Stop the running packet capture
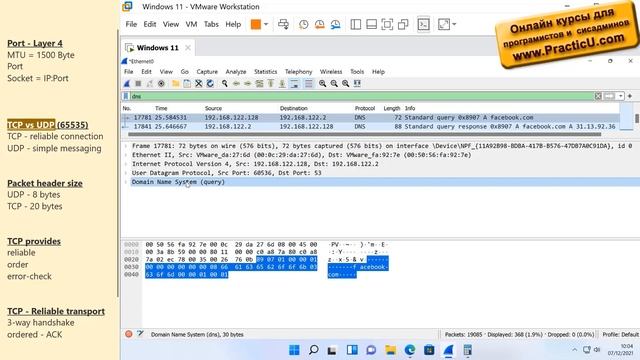The image size is (640, 360). tap(138, 84)
